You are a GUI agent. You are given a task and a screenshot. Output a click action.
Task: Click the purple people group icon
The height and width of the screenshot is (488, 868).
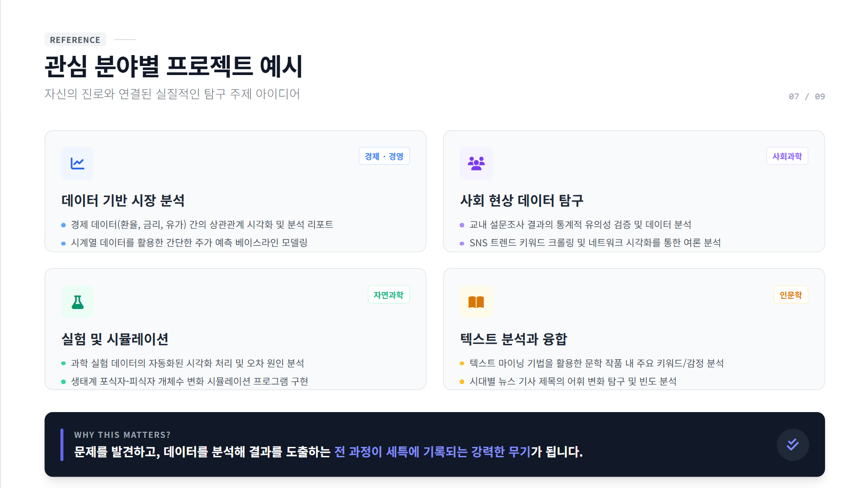tap(476, 163)
